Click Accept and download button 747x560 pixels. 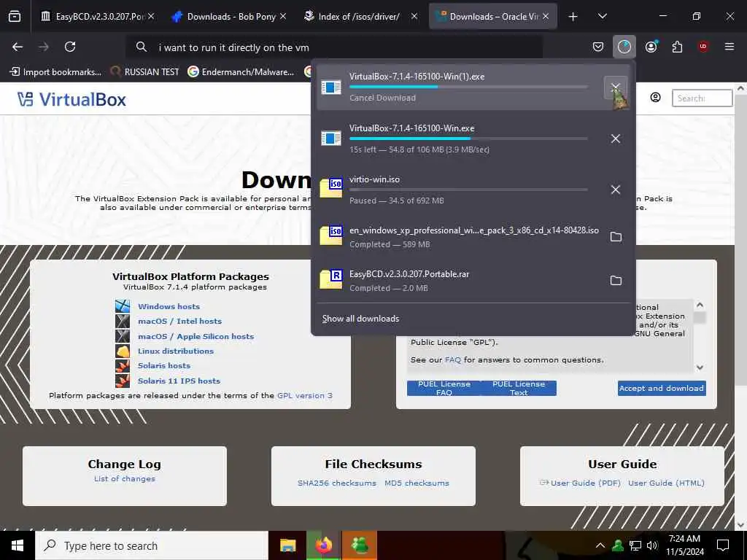(662, 388)
